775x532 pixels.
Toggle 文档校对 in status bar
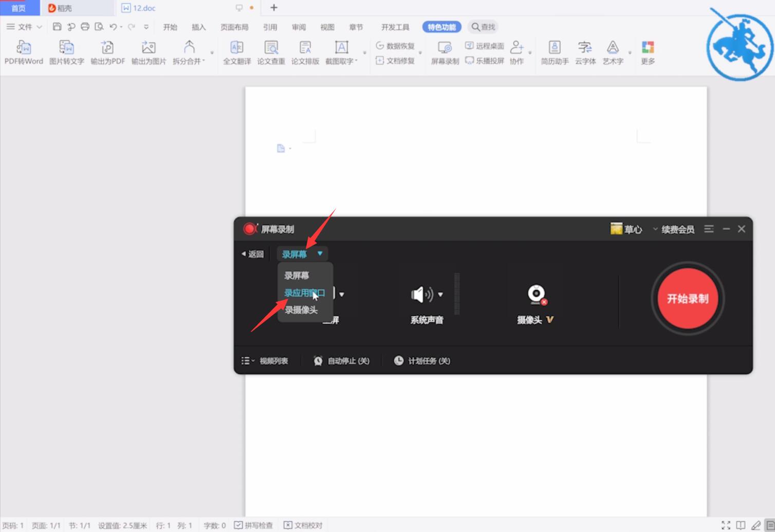pos(303,525)
